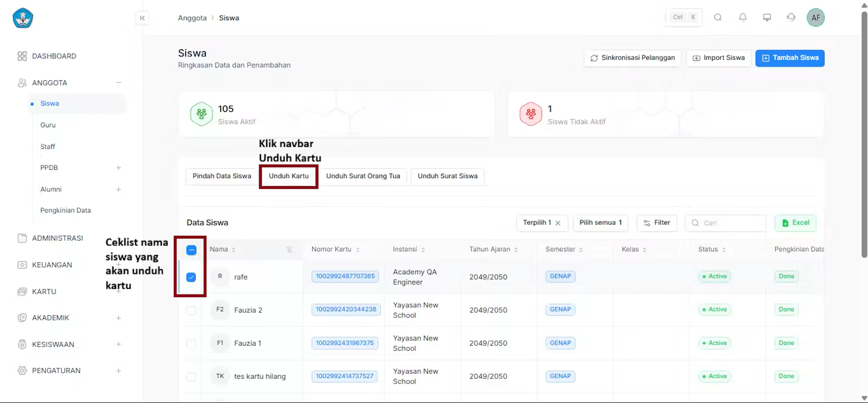Expand the Pengaturan menu
Image resolution: width=868 pixels, height=403 pixels.
click(x=119, y=371)
